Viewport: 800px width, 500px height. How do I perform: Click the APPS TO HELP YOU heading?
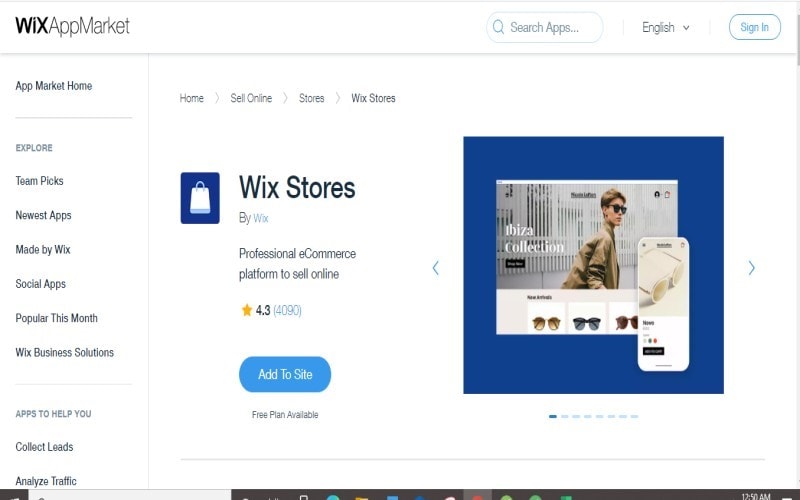tap(54, 414)
